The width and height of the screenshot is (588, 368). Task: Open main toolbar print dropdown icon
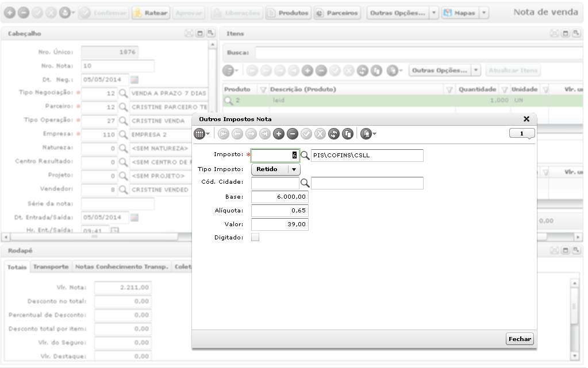[x=67, y=13]
